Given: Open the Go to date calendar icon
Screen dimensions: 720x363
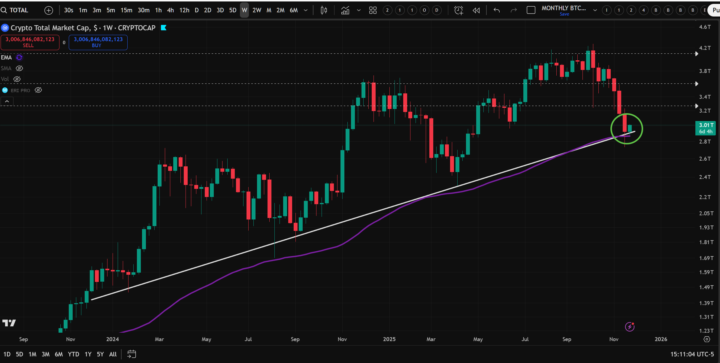Looking at the screenshot, I should (x=131, y=354).
